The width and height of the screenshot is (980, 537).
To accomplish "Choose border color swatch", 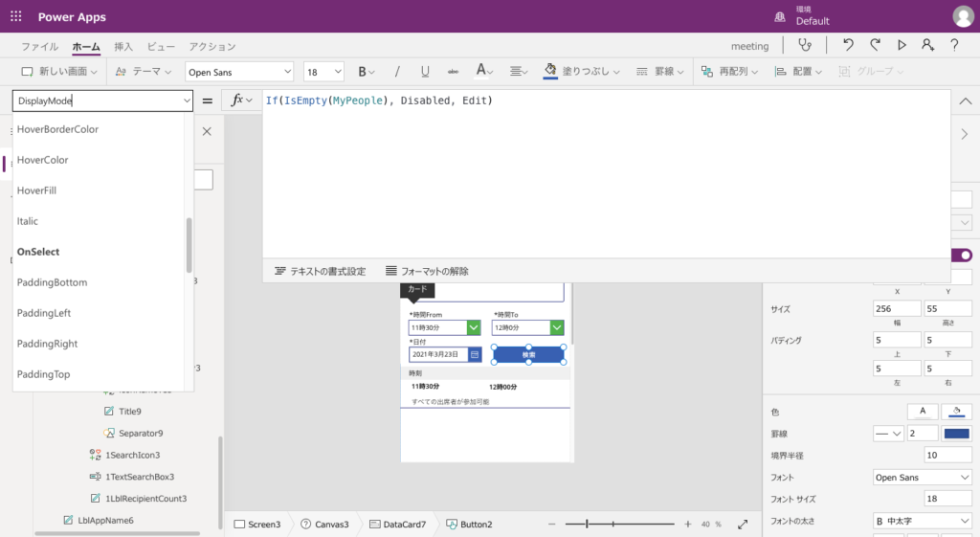I will click(956, 434).
